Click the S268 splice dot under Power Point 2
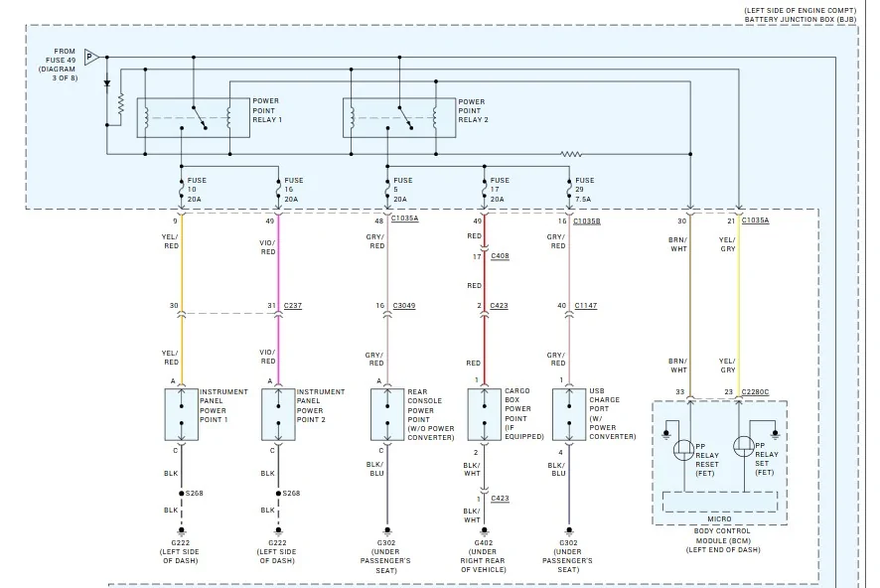This screenshot has height=588, width=880. (x=278, y=494)
